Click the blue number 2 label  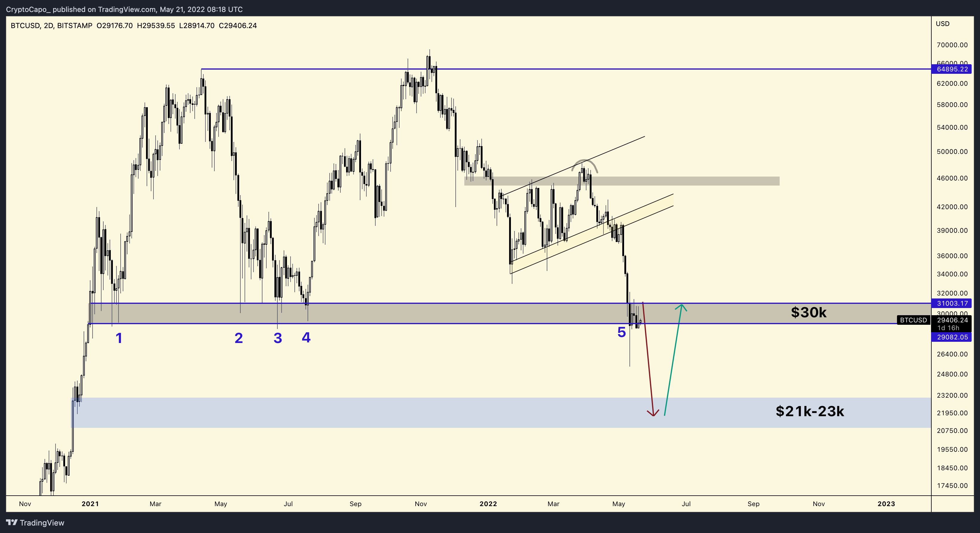point(239,338)
